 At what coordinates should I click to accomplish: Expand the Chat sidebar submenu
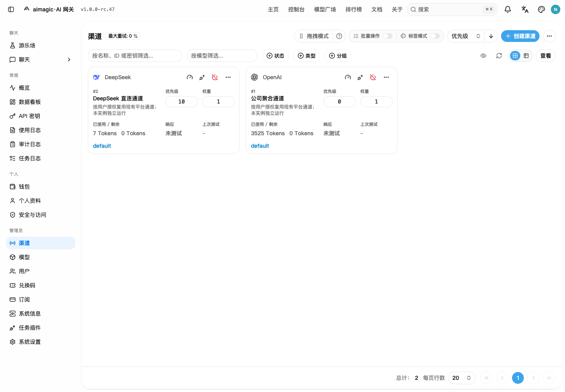69,60
